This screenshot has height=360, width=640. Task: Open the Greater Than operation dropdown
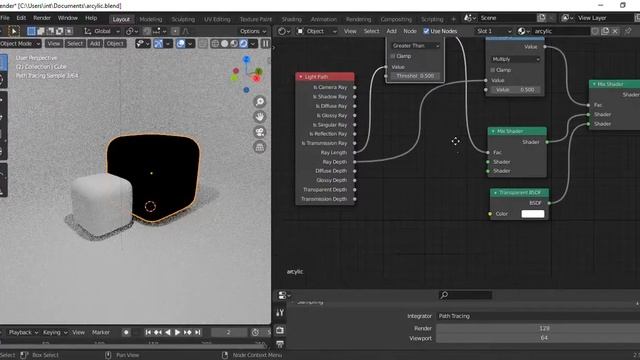[416, 46]
